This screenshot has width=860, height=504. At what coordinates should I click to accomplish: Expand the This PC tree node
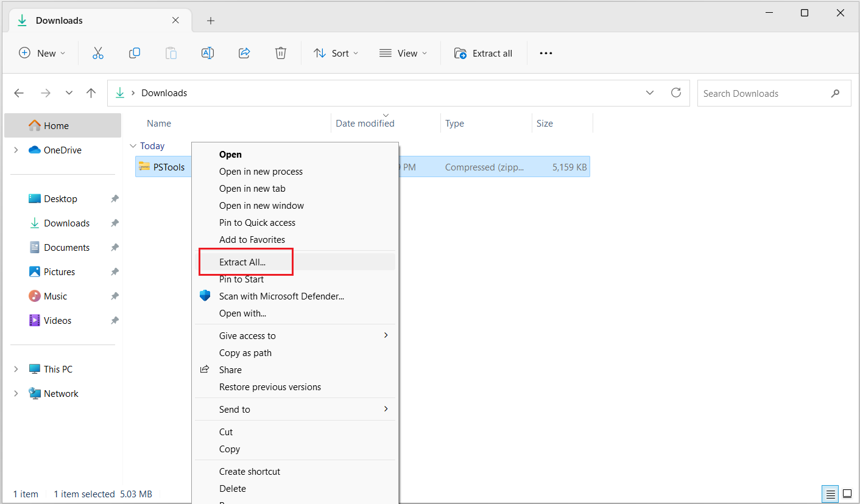[x=16, y=369]
